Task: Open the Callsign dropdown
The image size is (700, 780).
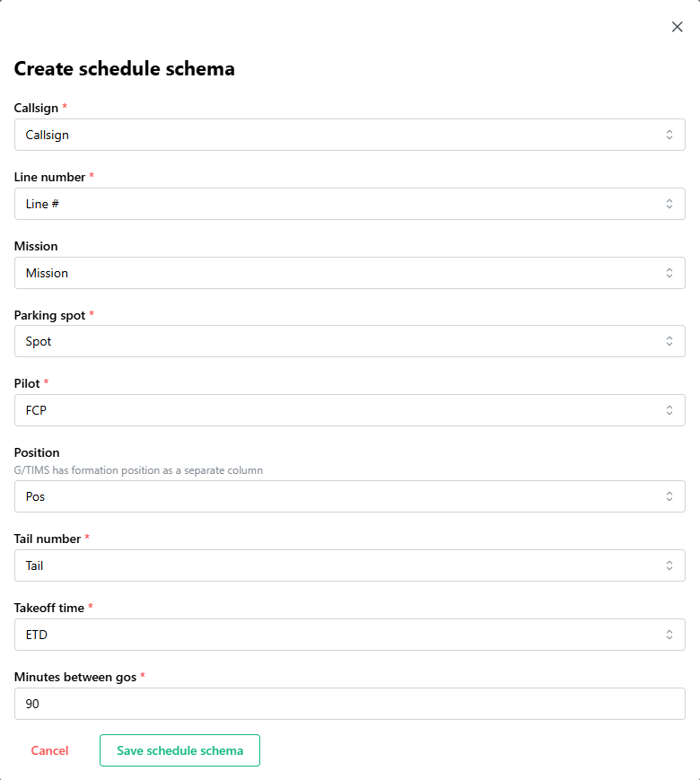Action: (x=341, y=135)
